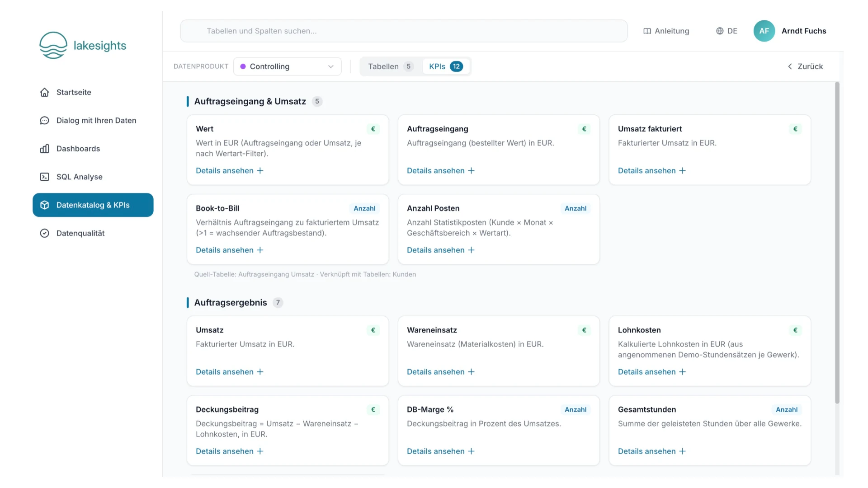Click the count badge 7 beside Auftragsergebnis

click(278, 303)
